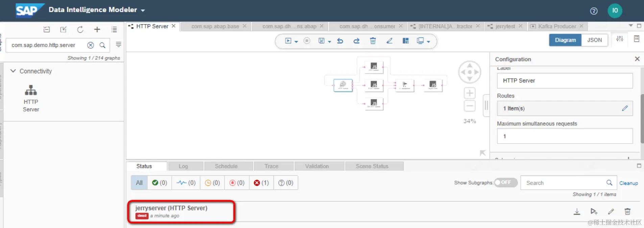The width and height of the screenshot is (644, 228).
Task: Click the import graph icon
Action: 63,30
